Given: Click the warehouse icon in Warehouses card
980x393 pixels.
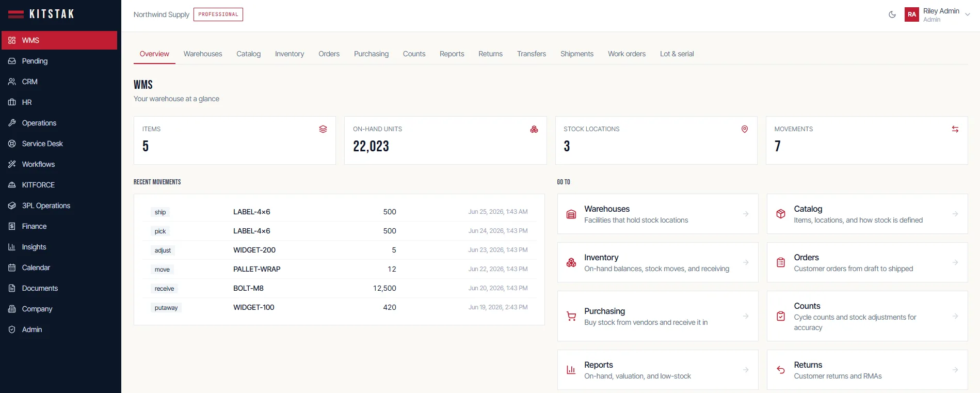Looking at the screenshot, I should pos(571,214).
